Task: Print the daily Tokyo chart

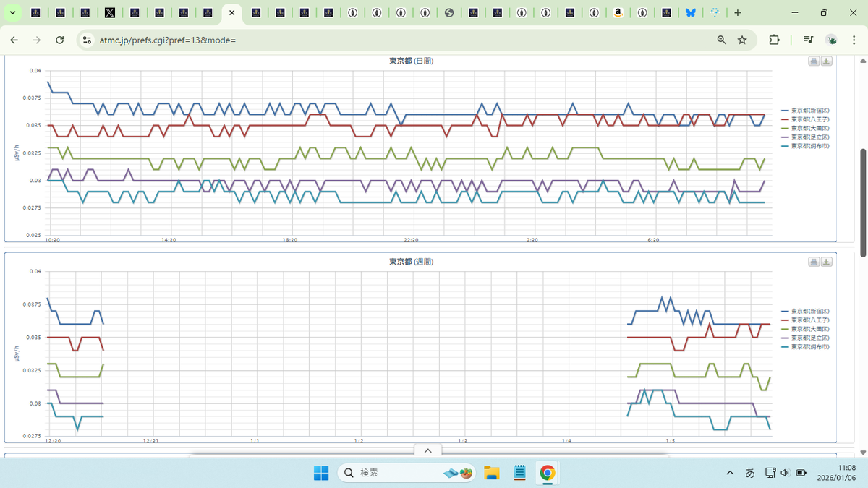Action: click(x=814, y=61)
